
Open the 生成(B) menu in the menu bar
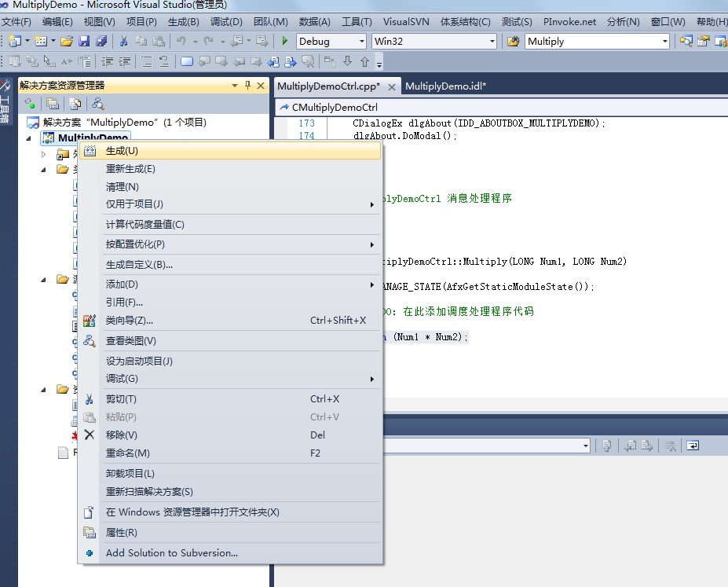(x=184, y=22)
